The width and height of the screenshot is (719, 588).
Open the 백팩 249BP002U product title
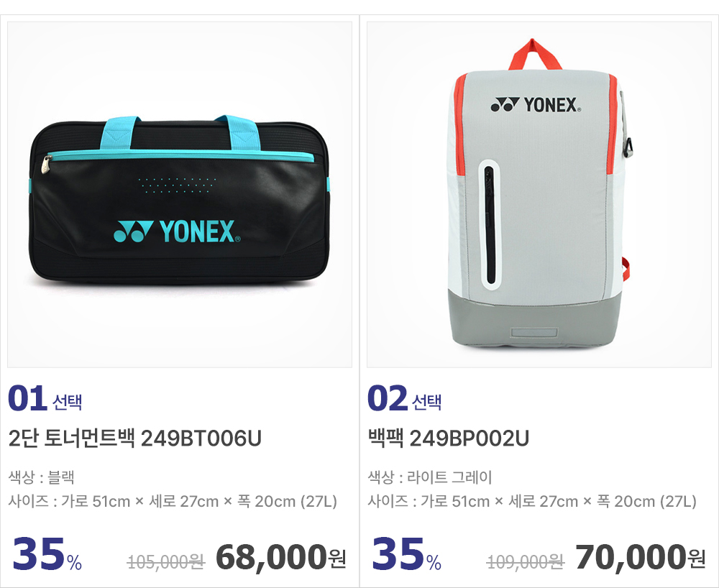449,438
